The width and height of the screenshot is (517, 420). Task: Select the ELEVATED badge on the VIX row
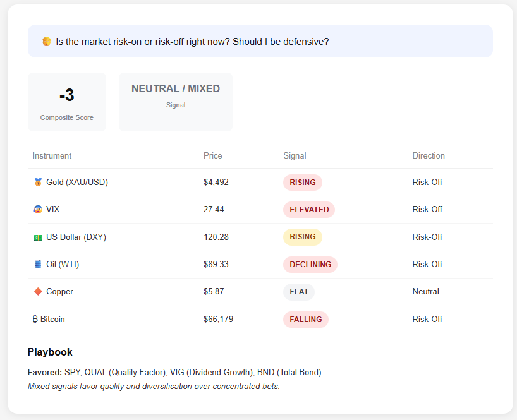[309, 209]
